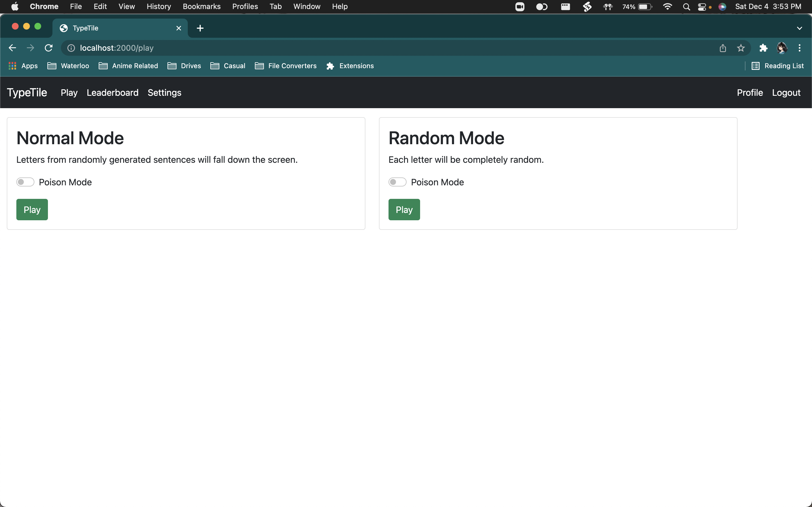Image resolution: width=812 pixels, height=507 pixels.
Task: Open the History menu in menu bar
Action: point(159,6)
